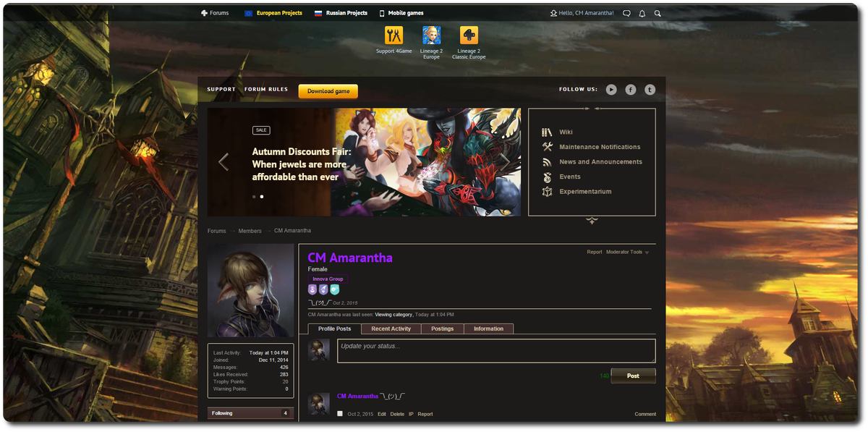The image size is (868, 432).
Task: Click the SUPPORT link in the forum header
Action: pyautogui.click(x=221, y=90)
